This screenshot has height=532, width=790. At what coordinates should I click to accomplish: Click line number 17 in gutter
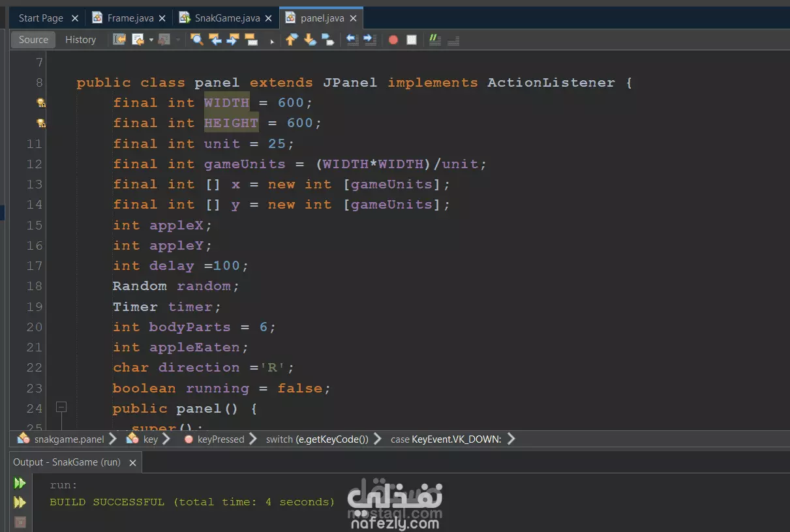click(34, 266)
